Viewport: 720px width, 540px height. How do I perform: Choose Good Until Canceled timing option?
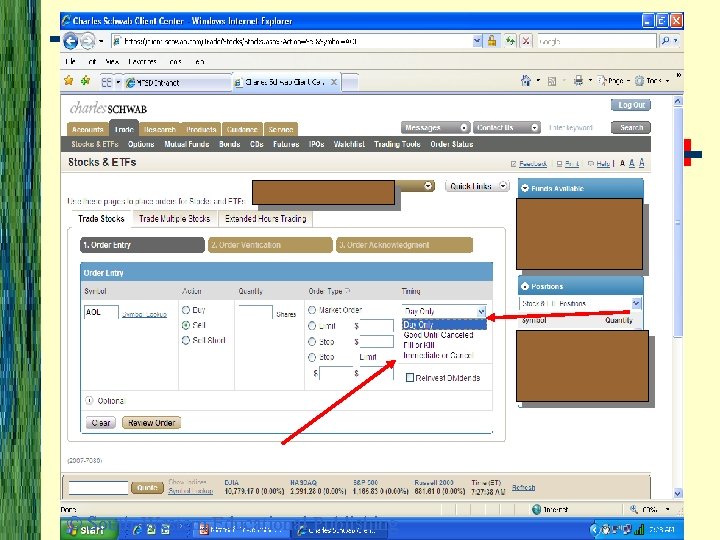tap(439, 335)
